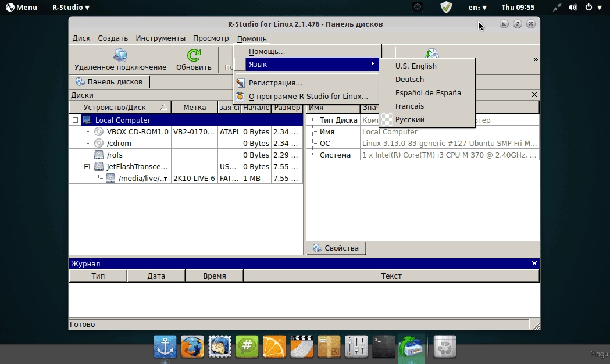Open the Диск menu

point(81,38)
